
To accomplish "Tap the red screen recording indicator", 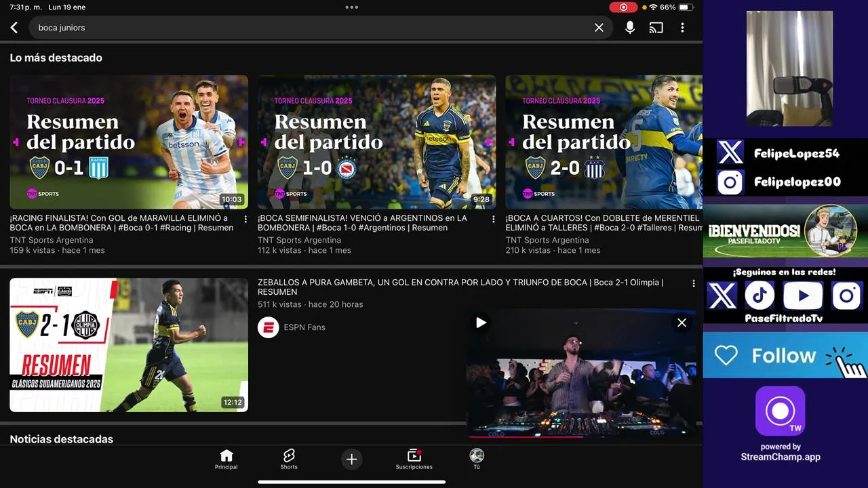I will 623,7.
